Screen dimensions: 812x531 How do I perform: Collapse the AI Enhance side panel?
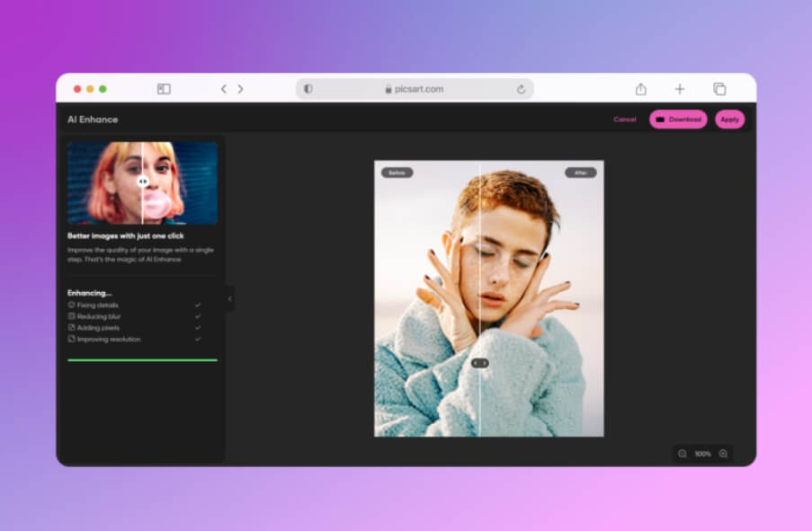(x=229, y=298)
